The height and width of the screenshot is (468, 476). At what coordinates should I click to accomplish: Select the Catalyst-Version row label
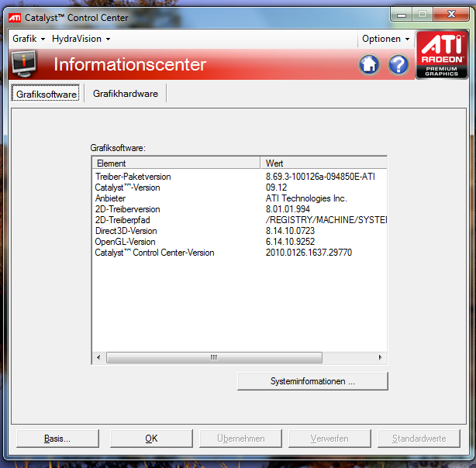point(127,188)
